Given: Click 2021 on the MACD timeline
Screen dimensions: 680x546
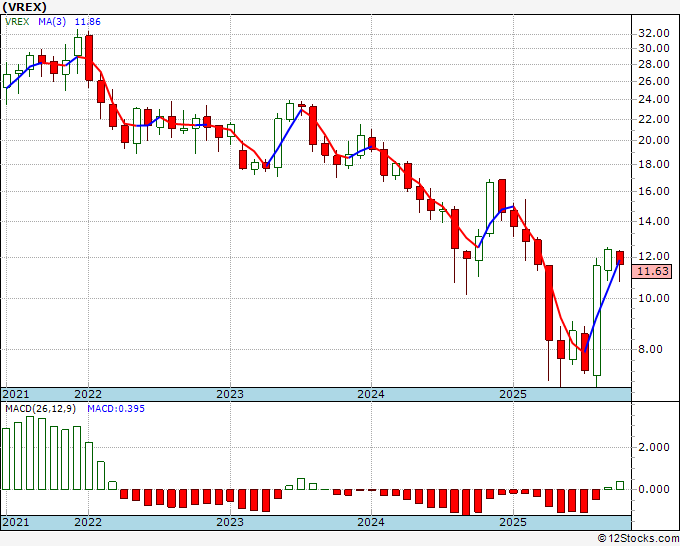Looking at the screenshot, I should tap(16, 522).
